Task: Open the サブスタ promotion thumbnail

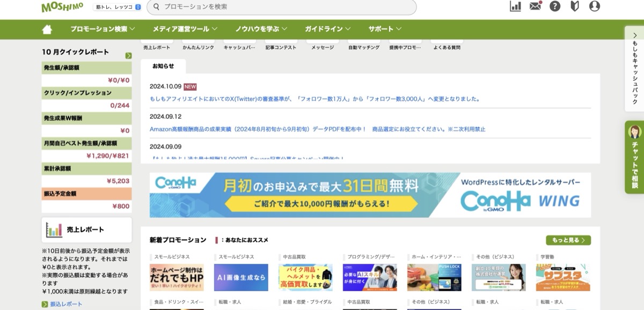Action: point(563,277)
